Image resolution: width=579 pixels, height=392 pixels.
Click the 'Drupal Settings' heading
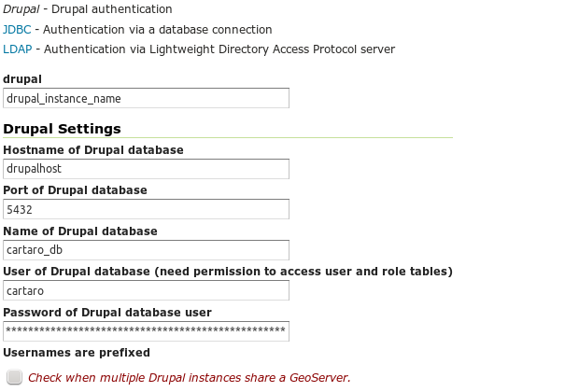pyautogui.click(x=63, y=129)
